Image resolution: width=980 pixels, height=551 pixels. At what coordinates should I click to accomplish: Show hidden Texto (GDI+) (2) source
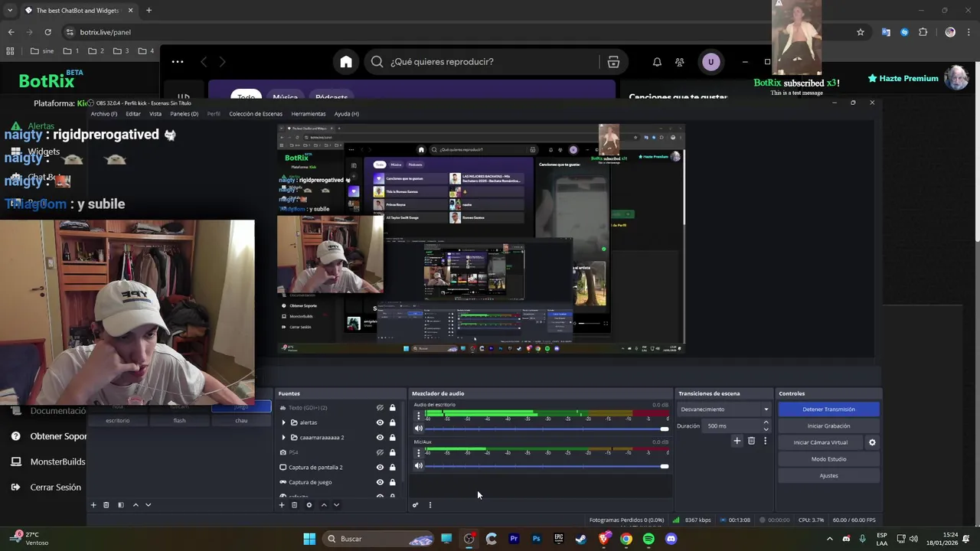(x=380, y=408)
